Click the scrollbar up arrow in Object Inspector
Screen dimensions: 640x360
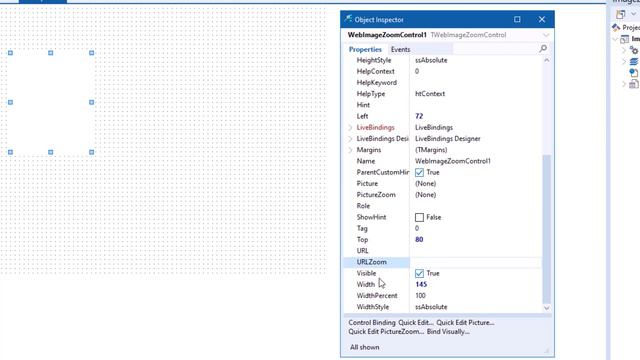point(547,60)
